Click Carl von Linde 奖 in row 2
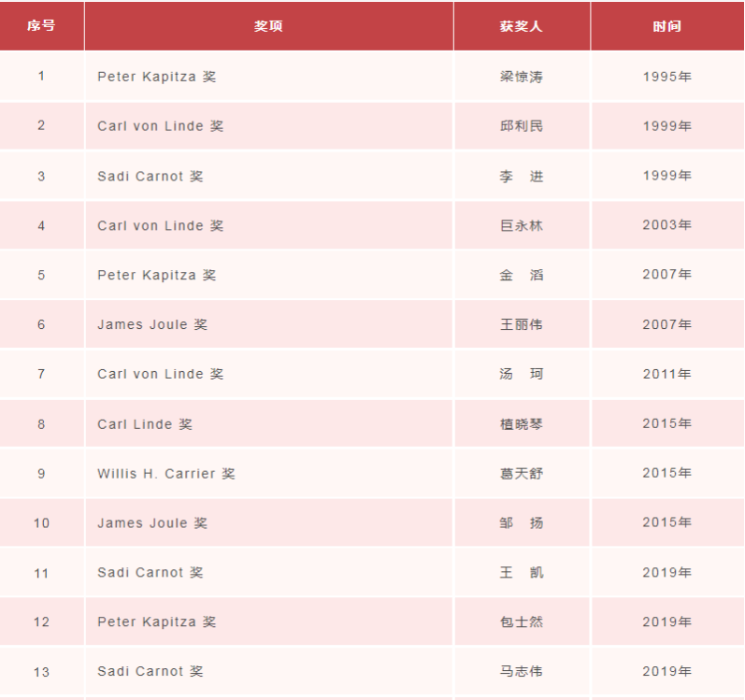 coord(161,126)
